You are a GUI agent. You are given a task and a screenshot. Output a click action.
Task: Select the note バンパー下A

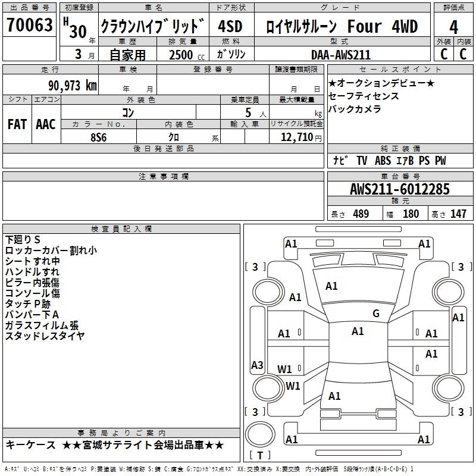(32, 315)
